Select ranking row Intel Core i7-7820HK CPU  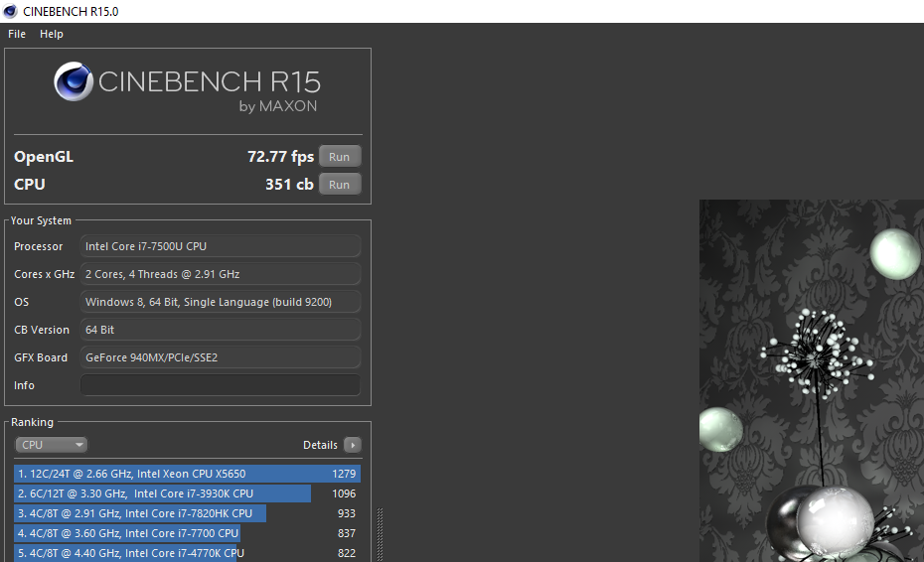point(188,513)
